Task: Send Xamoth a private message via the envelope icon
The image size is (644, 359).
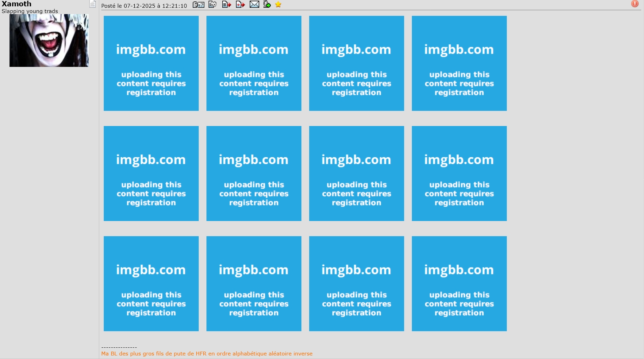Action: [x=254, y=5]
